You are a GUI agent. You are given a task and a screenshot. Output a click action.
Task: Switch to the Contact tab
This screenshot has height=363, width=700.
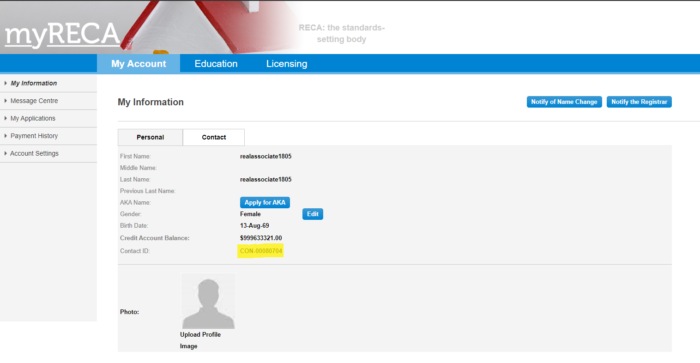[x=214, y=137]
